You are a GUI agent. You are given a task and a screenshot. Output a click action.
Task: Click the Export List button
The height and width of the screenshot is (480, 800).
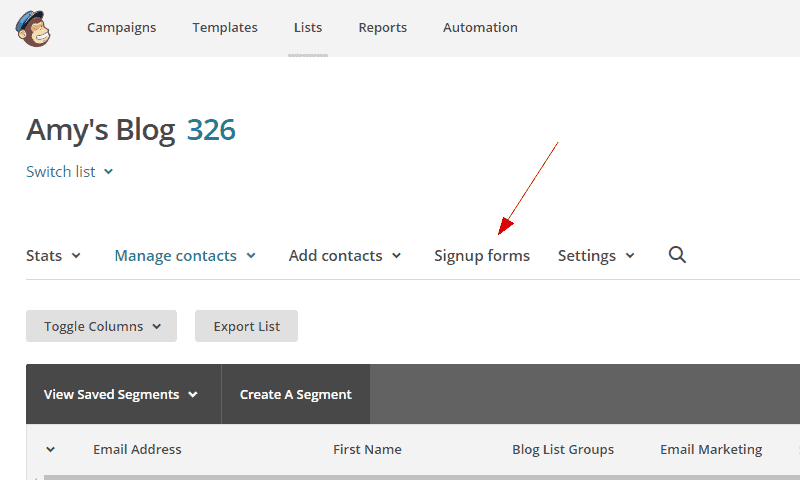(246, 326)
